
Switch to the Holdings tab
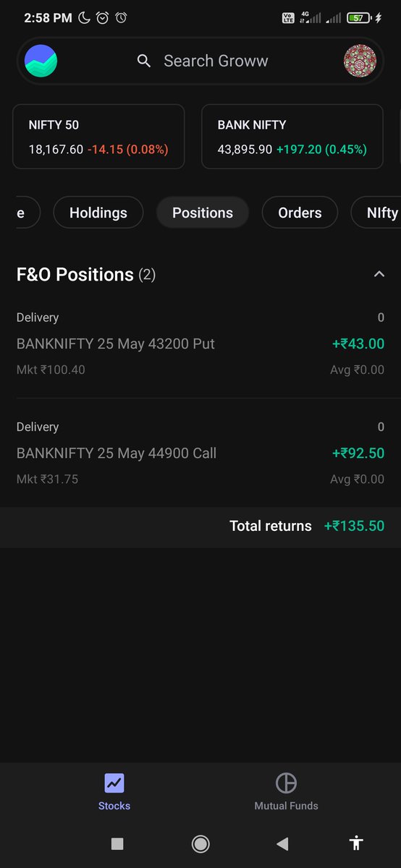click(98, 213)
